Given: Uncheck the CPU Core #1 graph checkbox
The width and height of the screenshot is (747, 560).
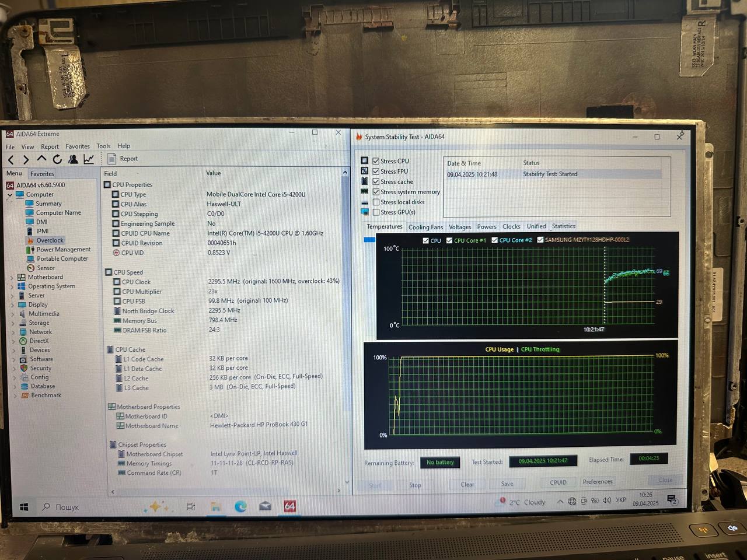Looking at the screenshot, I should (449, 240).
